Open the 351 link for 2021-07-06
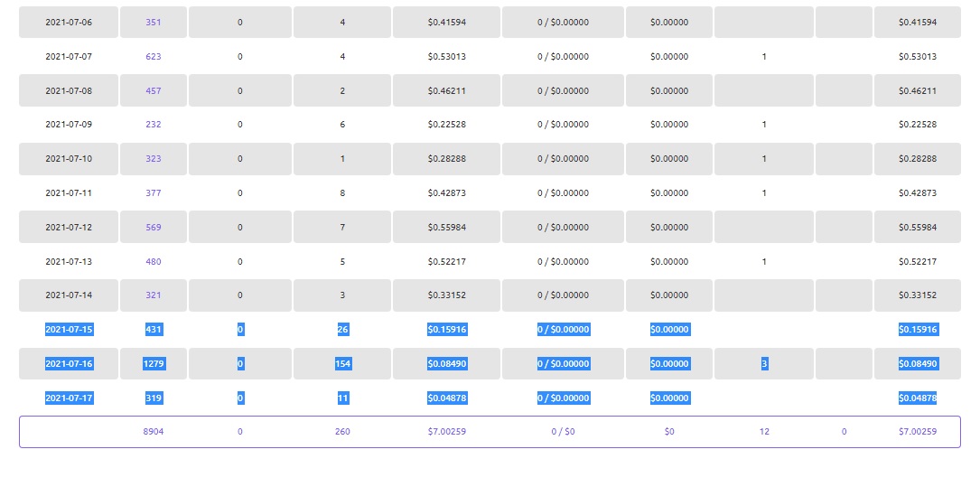Image resolution: width=980 pixels, height=487 pixels. pos(154,22)
